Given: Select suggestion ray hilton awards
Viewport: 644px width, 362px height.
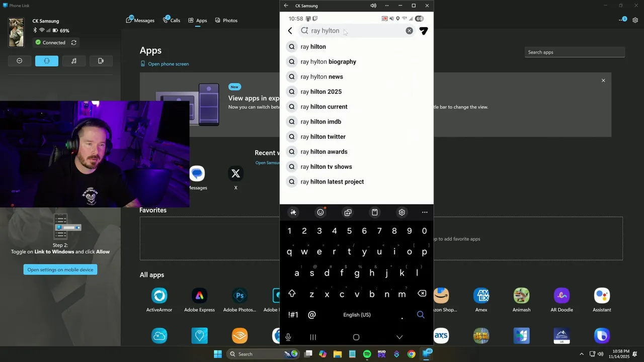Looking at the screenshot, I should coord(356,152).
